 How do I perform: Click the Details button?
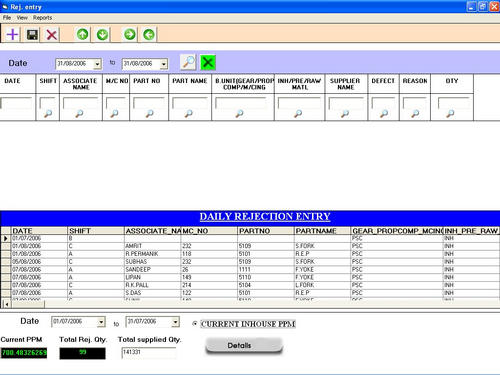[244, 345]
